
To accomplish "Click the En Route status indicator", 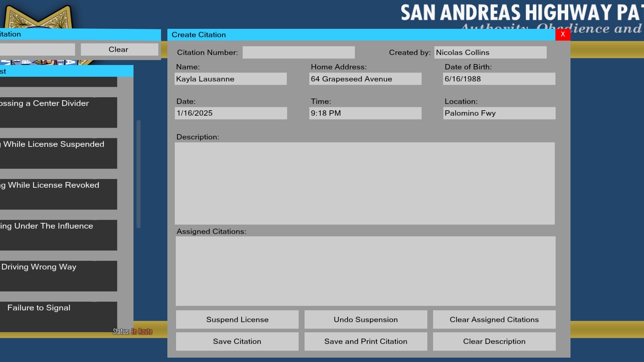I will [142, 332].
